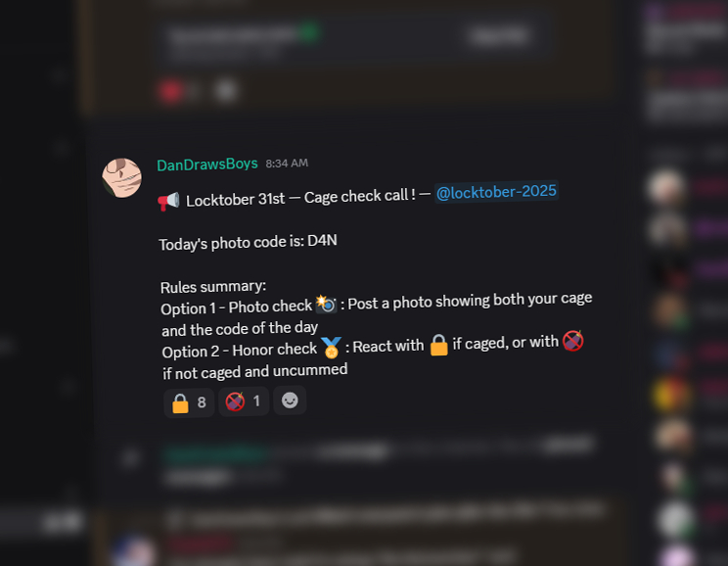The width and height of the screenshot is (728, 566).
Task: Click the DanDrawsBoys username
Action: [207, 165]
